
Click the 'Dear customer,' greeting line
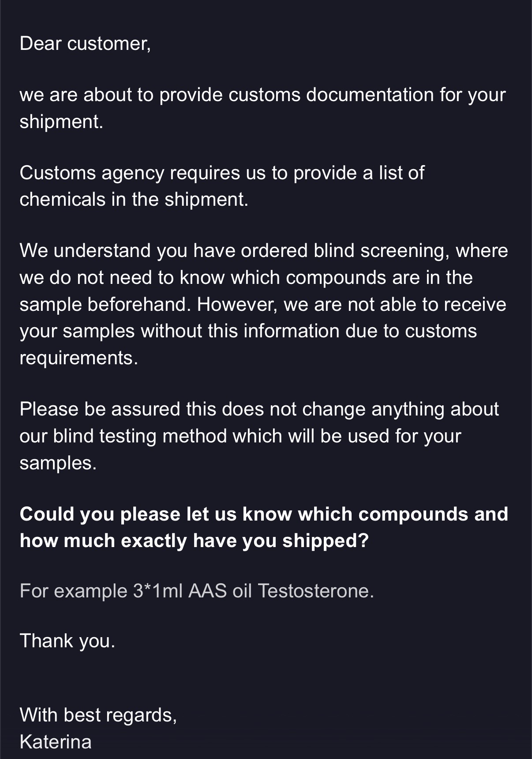coord(85,43)
